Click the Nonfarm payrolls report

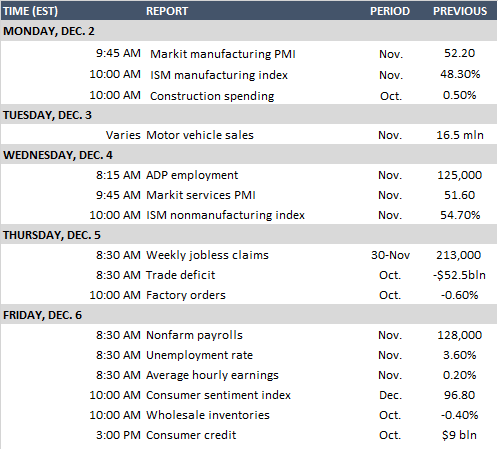(194, 335)
